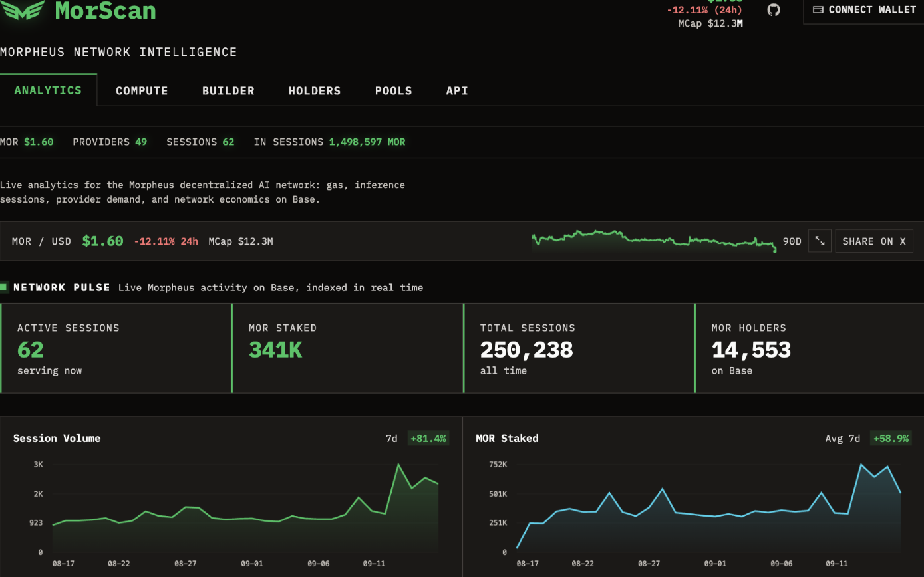Click the +58.9% MOR Staked badge
This screenshot has width=924, height=577.
[891, 439]
